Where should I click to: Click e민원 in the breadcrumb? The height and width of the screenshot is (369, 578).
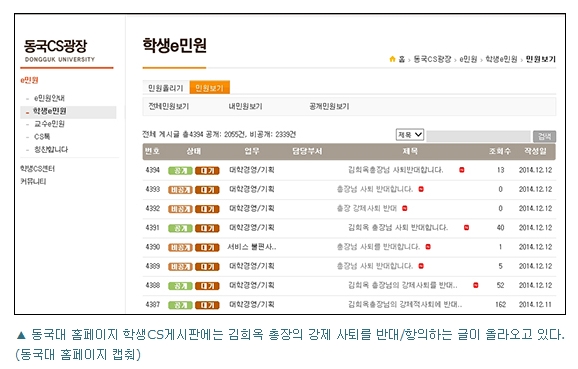pos(468,59)
